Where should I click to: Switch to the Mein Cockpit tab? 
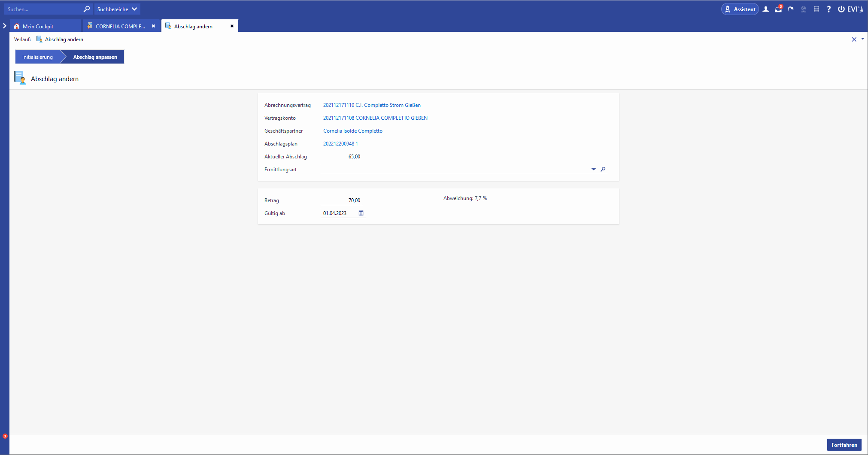38,26
